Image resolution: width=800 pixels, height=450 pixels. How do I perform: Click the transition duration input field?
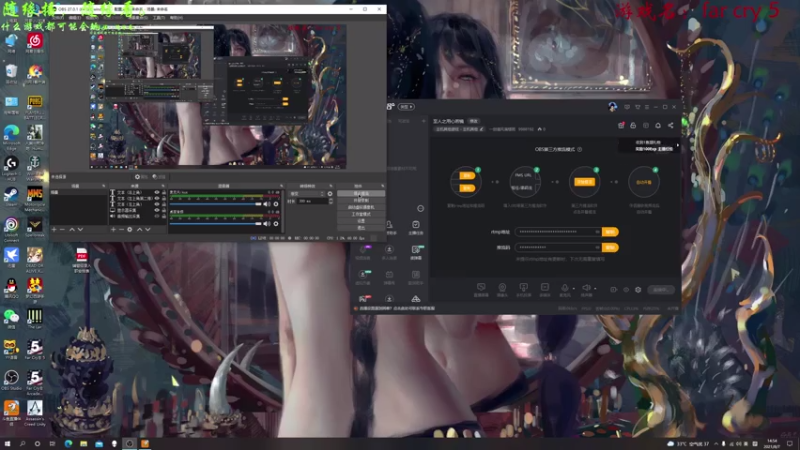coord(312,201)
